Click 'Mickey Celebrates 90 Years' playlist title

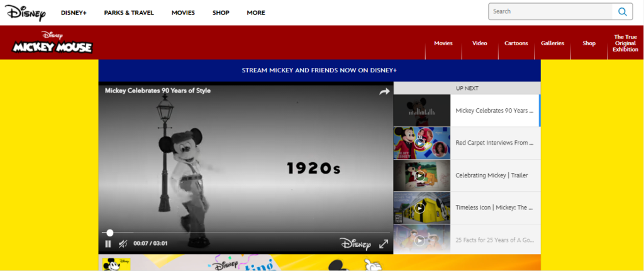point(494,111)
